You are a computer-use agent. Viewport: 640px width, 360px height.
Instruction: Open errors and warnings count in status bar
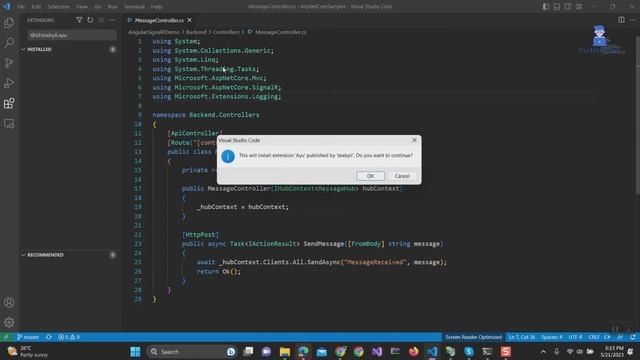[x=69, y=337]
